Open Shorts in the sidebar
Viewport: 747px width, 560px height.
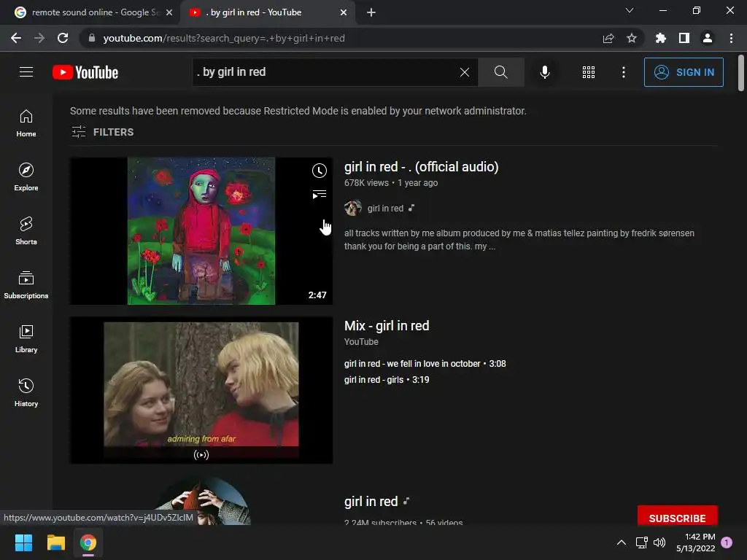[x=26, y=231]
